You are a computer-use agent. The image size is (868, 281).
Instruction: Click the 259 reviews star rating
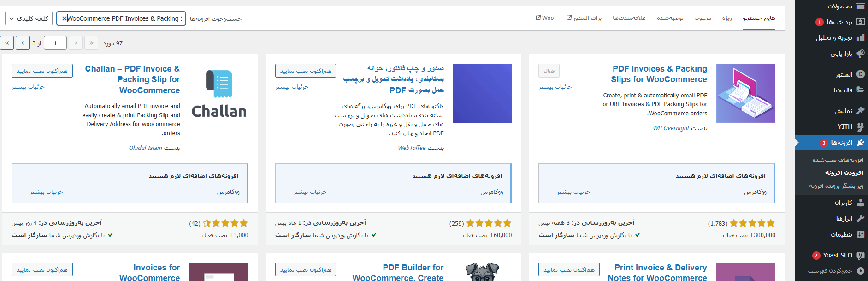point(489,223)
